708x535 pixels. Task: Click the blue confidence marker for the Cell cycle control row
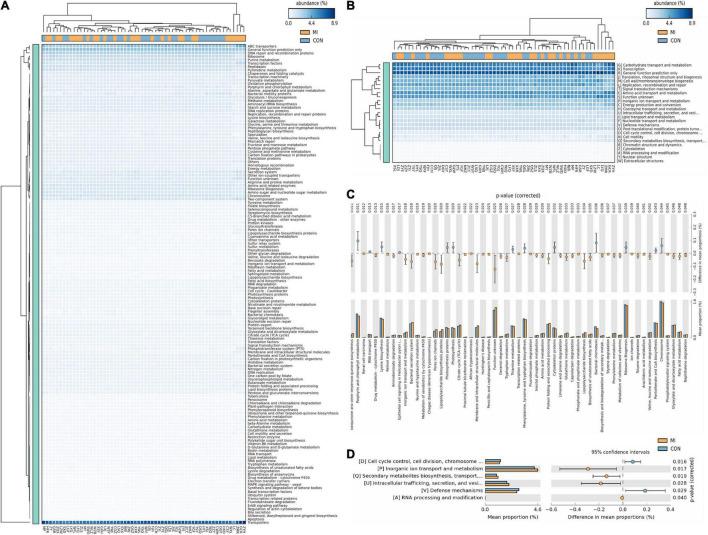[x=633, y=461]
